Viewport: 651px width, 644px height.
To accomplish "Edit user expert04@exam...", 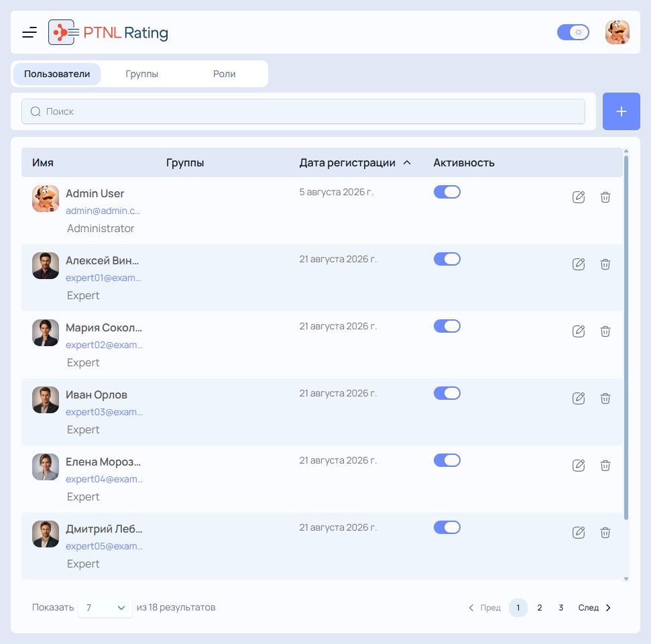I will [579, 466].
